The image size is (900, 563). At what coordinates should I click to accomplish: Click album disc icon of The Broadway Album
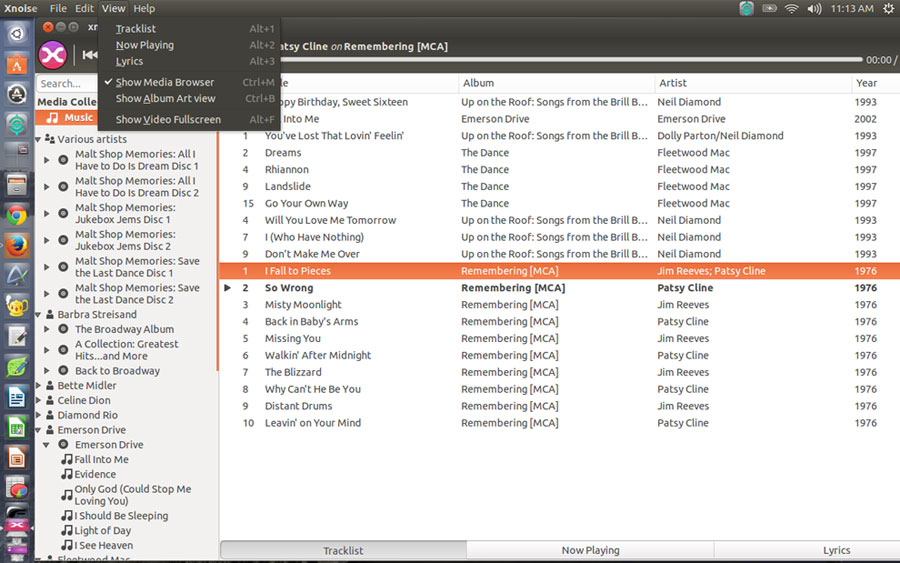pyautogui.click(x=63, y=329)
